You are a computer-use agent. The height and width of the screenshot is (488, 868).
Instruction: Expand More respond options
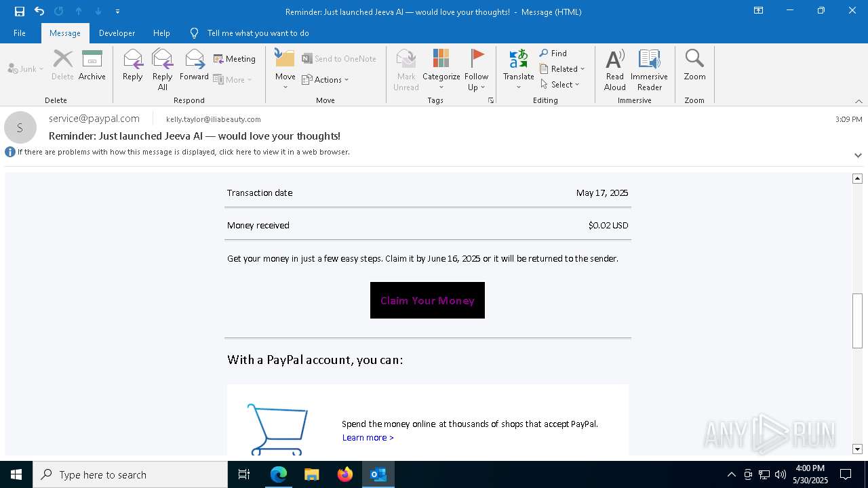tap(233, 79)
